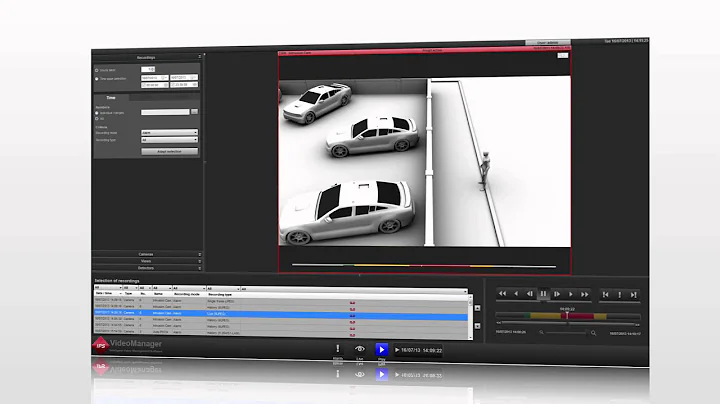Click the browse button next to individual ranges field
The width and height of the screenshot is (720, 404).
pos(194,112)
